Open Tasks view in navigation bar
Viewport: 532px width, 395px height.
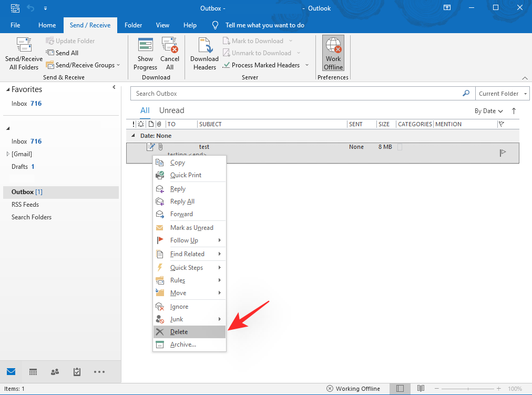point(77,372)
